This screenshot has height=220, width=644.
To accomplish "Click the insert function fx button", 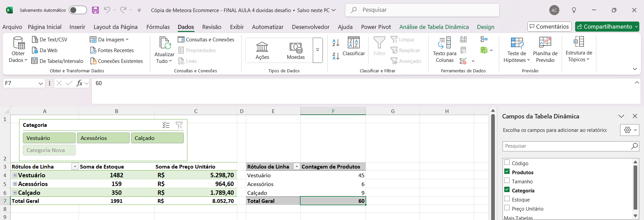I will [x=79, y=83].
